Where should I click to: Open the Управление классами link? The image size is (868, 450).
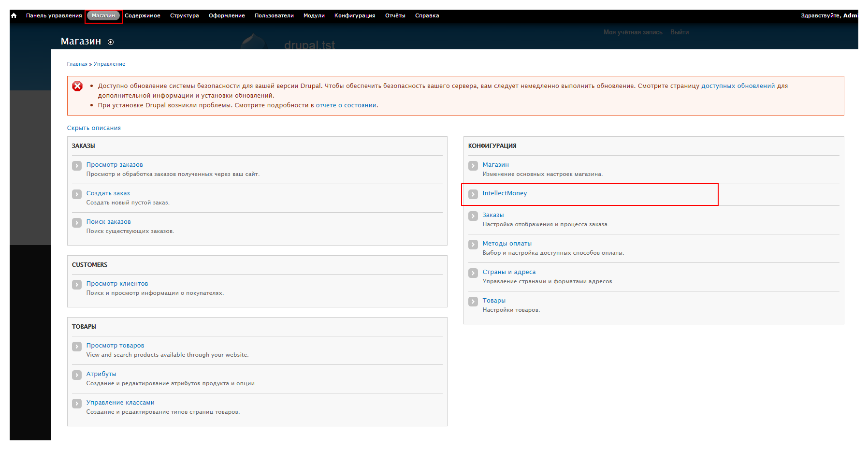120,403
